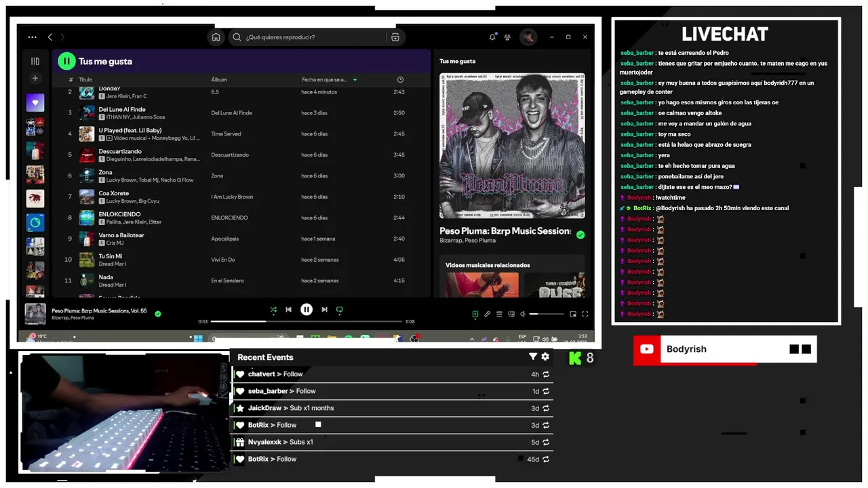Toggle saved checkmark in Now Playing panel
This screenshot has height=488, width=868.
tap(580, 235)
